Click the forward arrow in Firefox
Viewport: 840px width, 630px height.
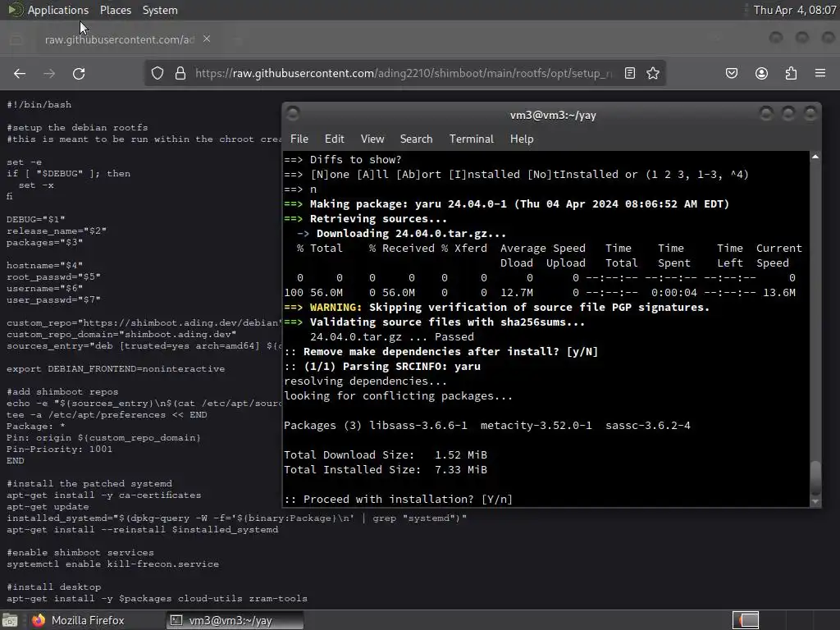[49, 73]
